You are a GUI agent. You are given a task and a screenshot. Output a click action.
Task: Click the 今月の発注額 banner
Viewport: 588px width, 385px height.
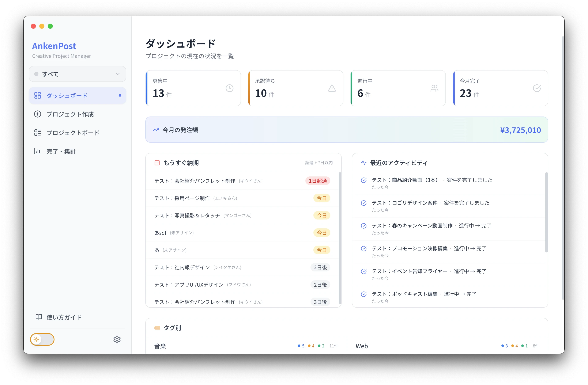[x=347, y=130]
